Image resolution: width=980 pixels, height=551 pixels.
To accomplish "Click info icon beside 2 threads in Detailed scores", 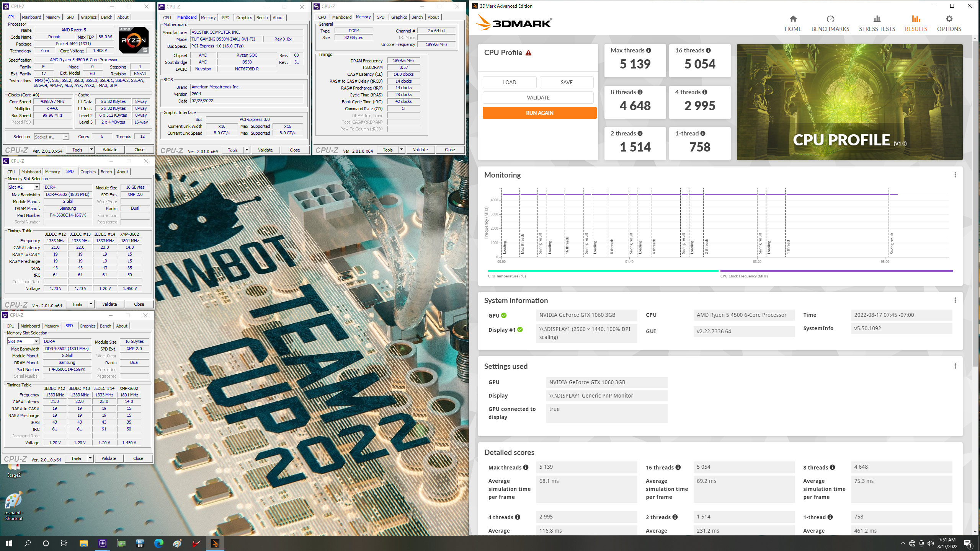I will (675, 517).
